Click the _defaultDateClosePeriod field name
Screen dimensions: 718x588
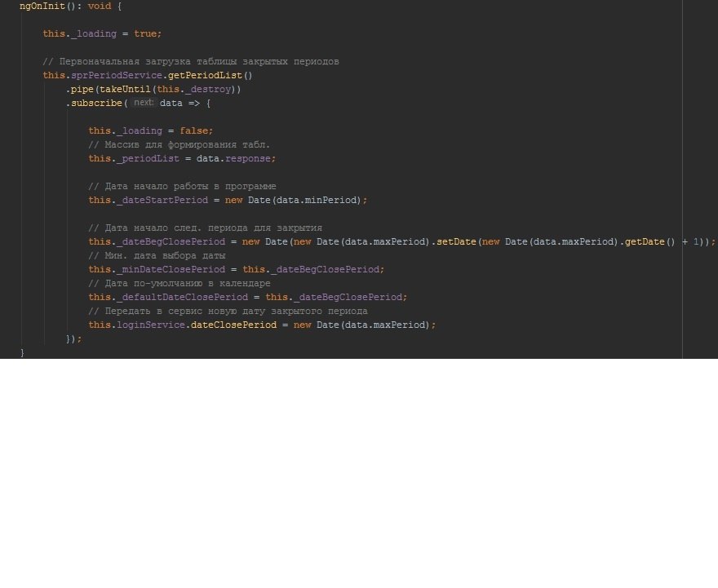[182, 298]
